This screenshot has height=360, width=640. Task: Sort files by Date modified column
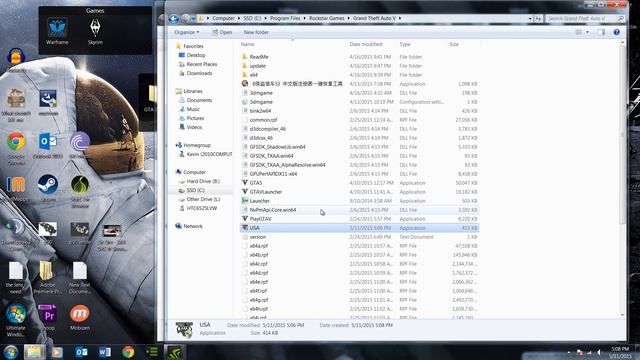pos(365,44)
